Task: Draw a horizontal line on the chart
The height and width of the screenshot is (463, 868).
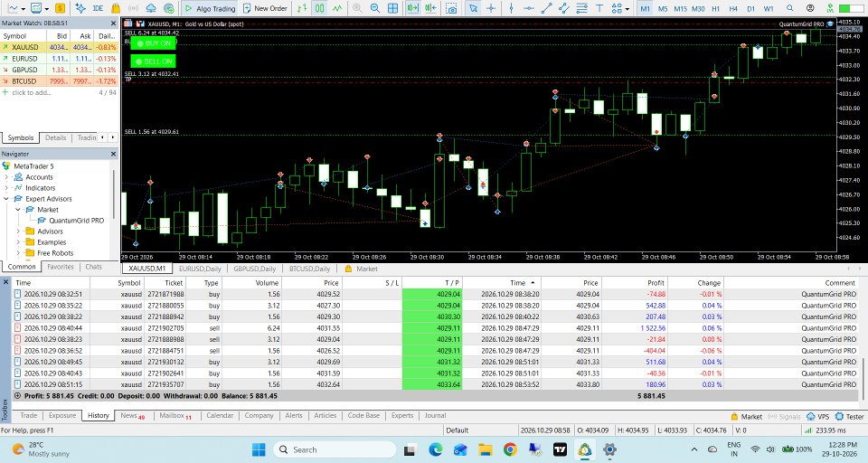Action: pyautogui.click(x=529, y=8)
